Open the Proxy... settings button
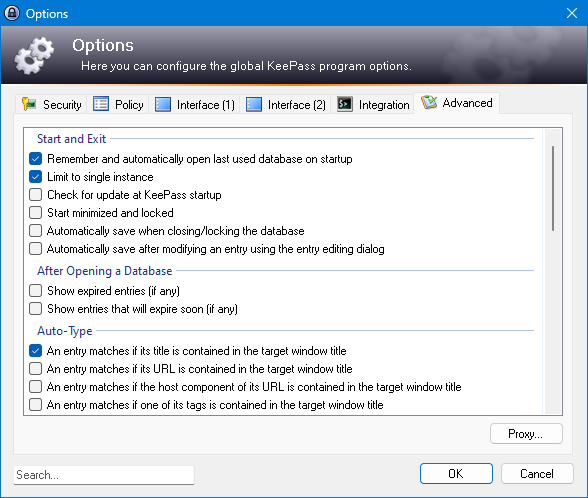 click(x=526, y=434)
